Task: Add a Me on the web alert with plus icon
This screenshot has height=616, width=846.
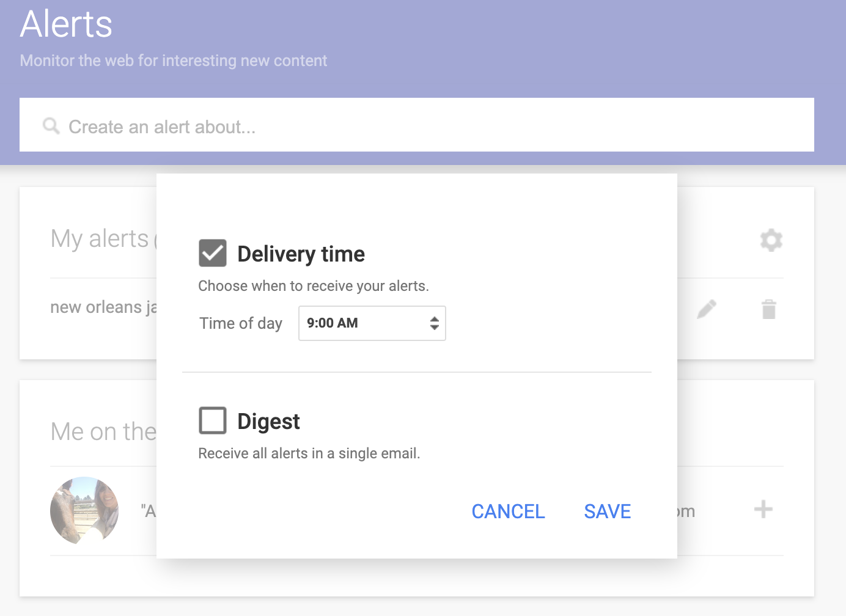Action: pos(763,508)
